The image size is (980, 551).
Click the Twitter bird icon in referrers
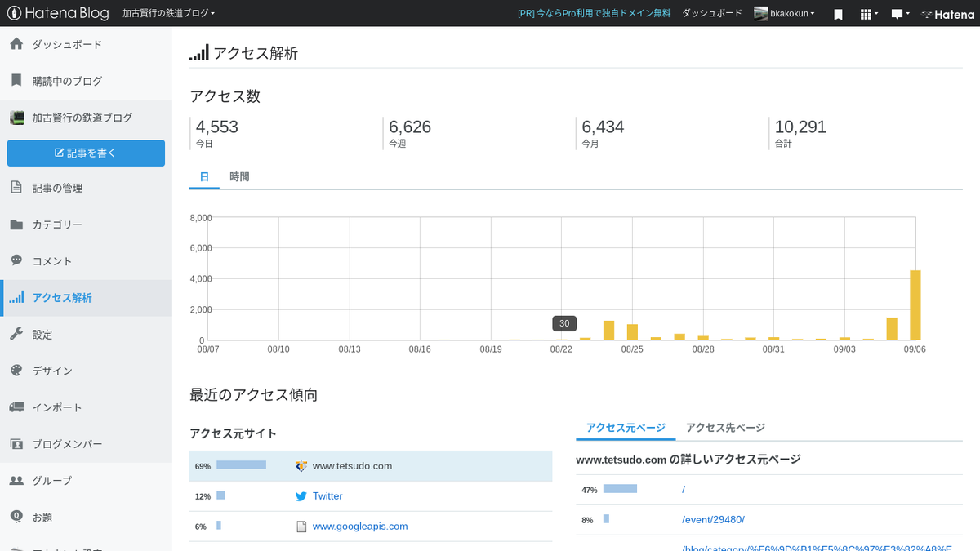(301, 496)
